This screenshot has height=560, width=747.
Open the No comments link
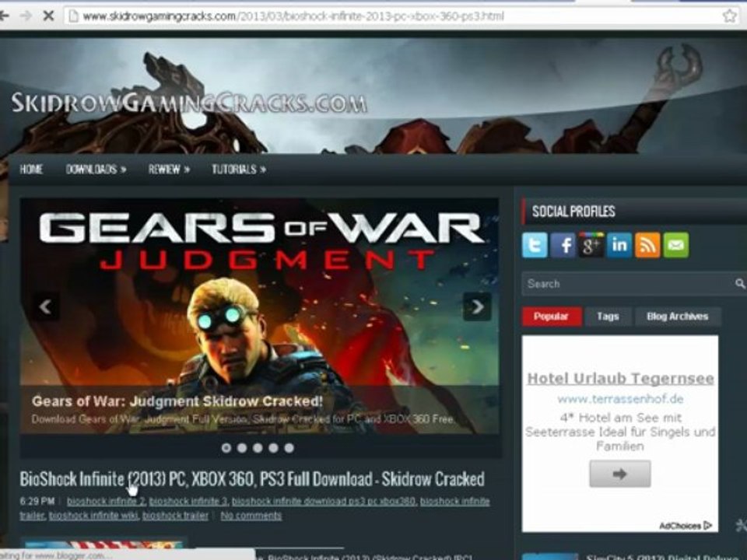[251, 516]
